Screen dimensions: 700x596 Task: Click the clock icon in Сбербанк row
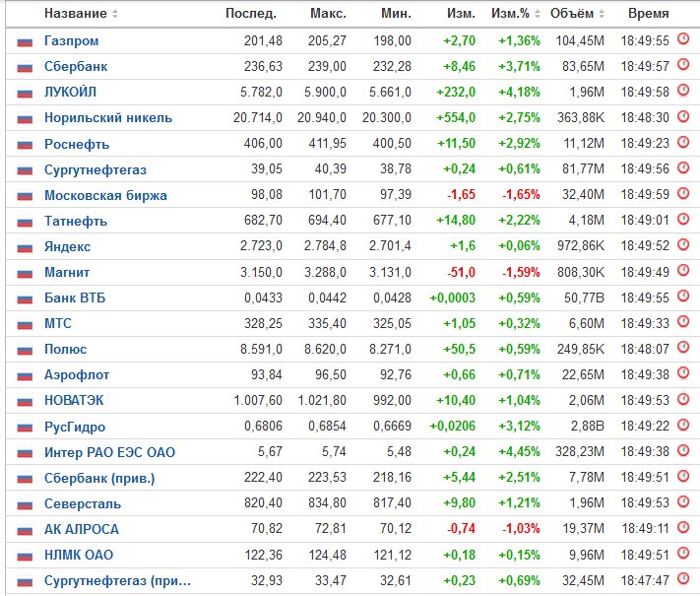tap(683, 65)
